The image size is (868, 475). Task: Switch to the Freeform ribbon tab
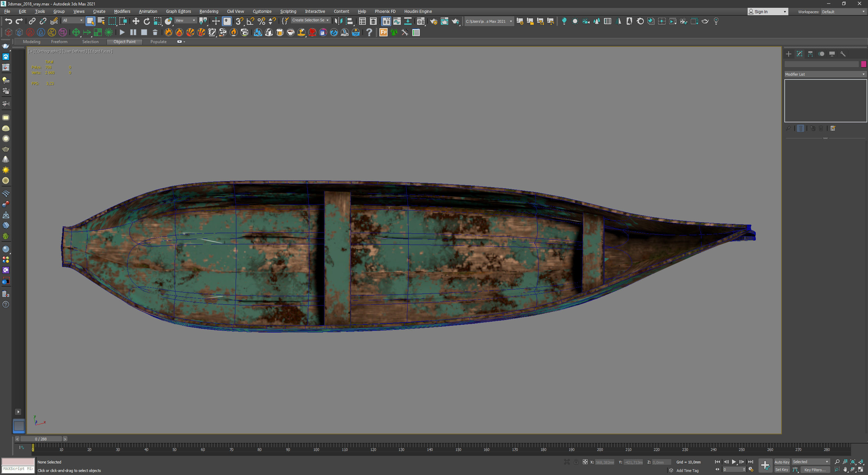(59, 42)
